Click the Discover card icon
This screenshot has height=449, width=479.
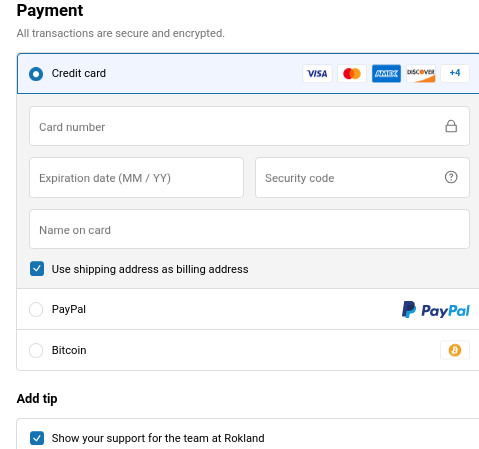point(421,73)
